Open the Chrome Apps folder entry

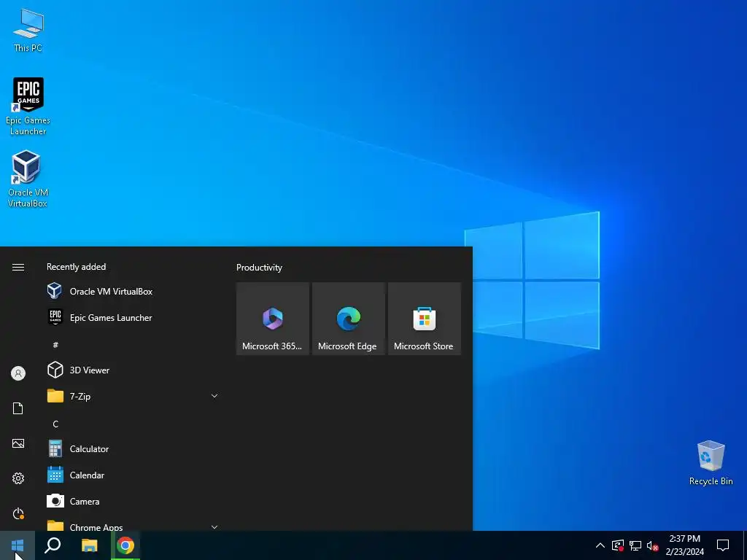133,524
